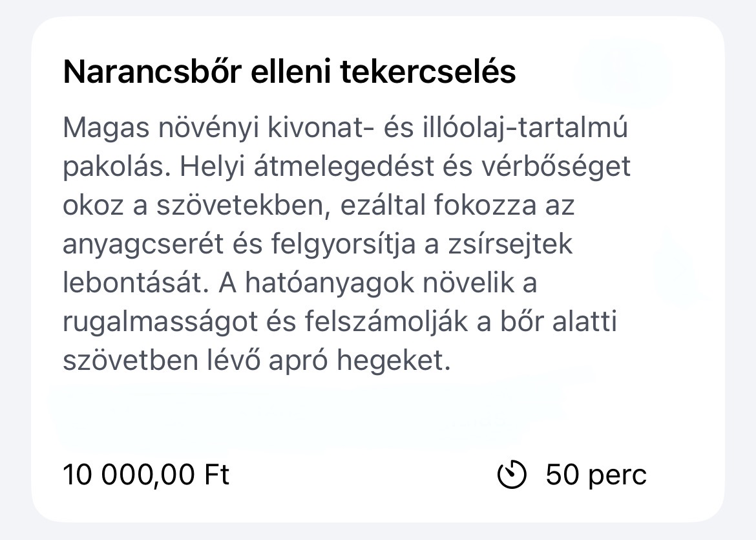Click the line starting 'okoz a szövetekben'
Screen dimensions: 756x540
(319, 205)
